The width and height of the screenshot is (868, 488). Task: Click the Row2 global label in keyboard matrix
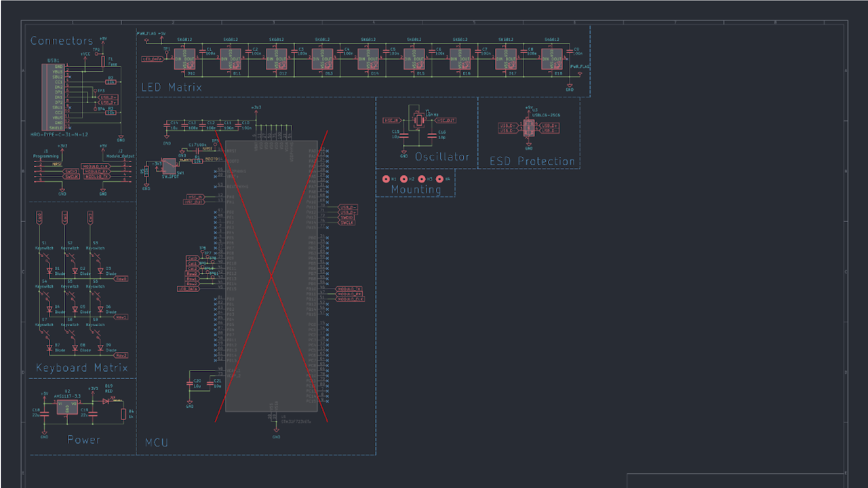(x=121, y=355)
